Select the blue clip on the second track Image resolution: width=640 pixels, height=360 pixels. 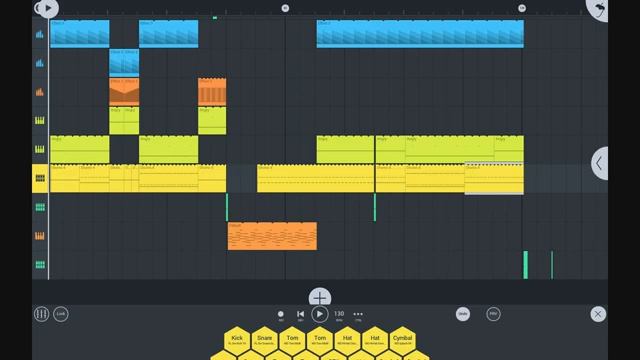[x=124, y=63]
